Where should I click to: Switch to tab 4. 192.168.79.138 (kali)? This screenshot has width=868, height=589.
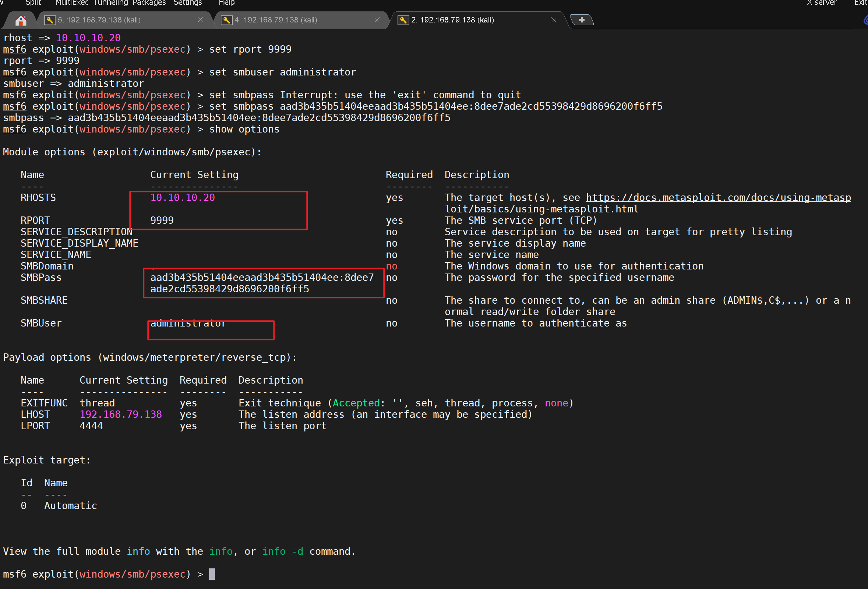point(276,20)
